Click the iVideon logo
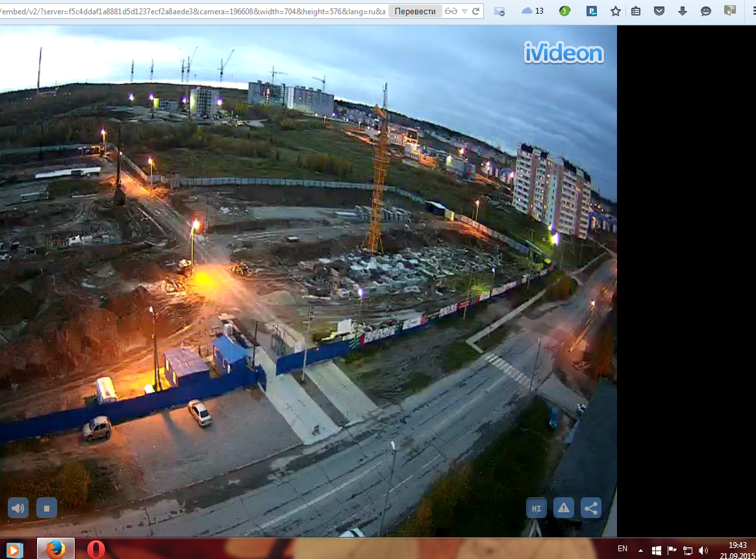The height and width of the screenshot is (559, 756). click(x=564, y=54)
